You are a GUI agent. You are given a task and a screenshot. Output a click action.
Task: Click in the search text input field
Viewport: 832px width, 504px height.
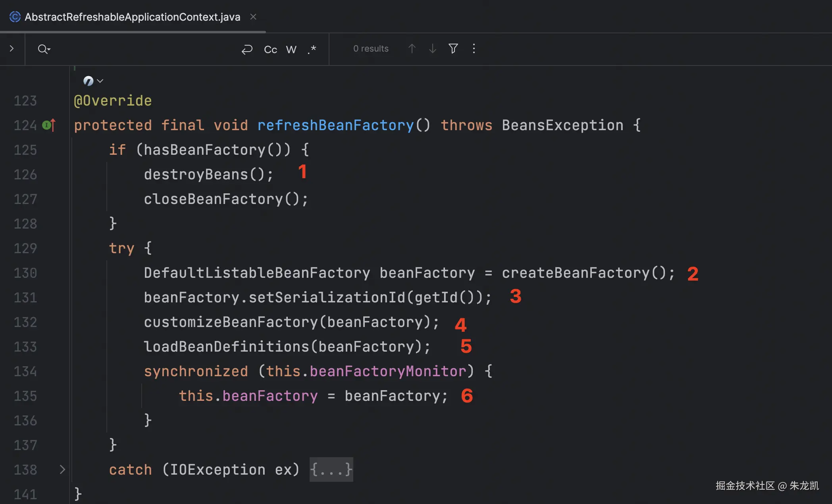pyautogui.click(x=143, y=49)
